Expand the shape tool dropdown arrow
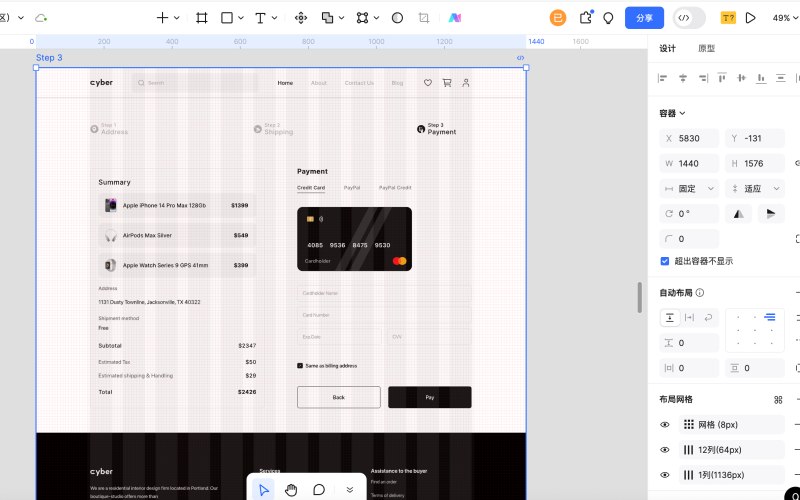 pos(241,18)
